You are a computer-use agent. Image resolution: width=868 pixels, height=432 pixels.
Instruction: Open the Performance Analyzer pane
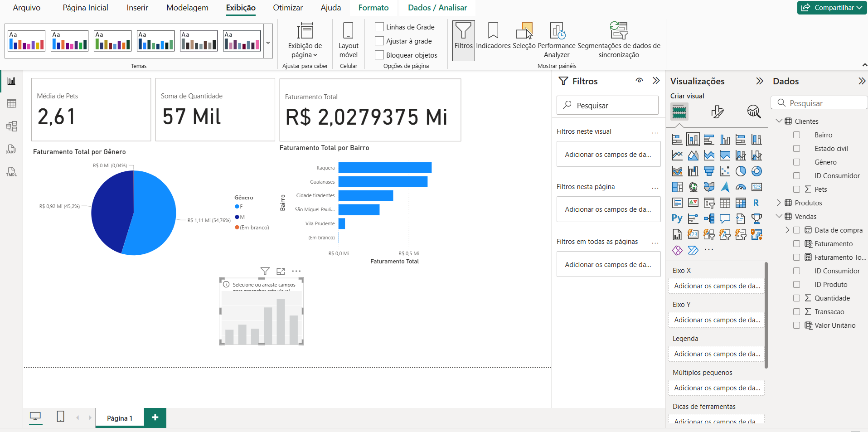click(x=557, y=40)
